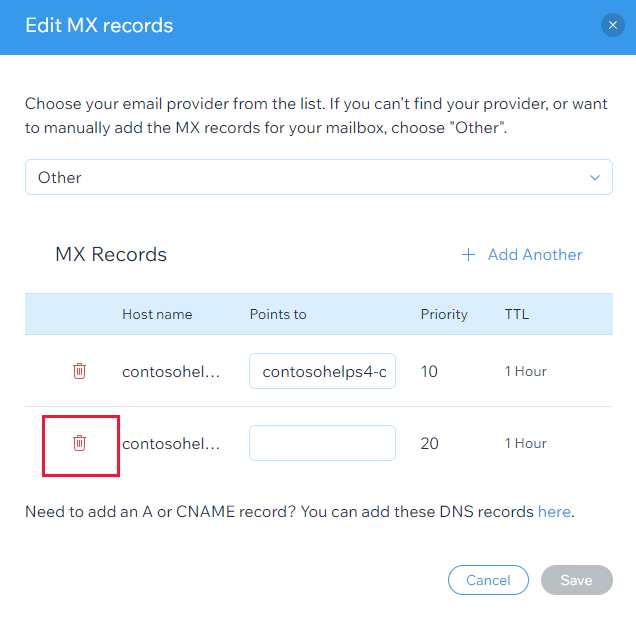Close the Edit MX records dialog

pyautogui.click(x=612, y=26)
